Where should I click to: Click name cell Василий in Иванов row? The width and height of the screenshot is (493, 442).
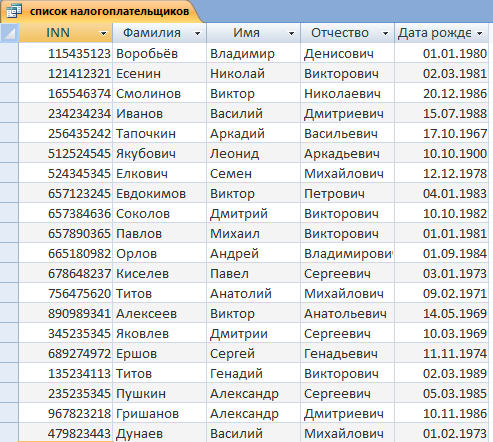[254, 113]
